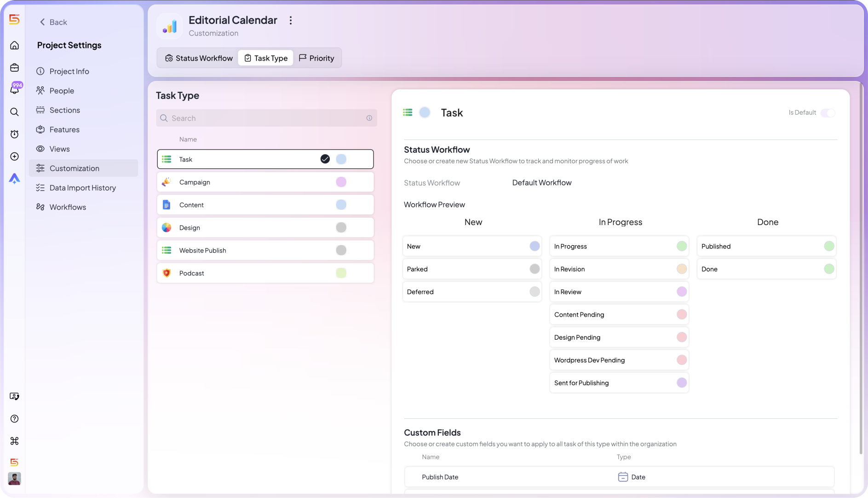Click the In Revision status card
Image resolution: width=868 pixels, height=498 pixels.
619,269
